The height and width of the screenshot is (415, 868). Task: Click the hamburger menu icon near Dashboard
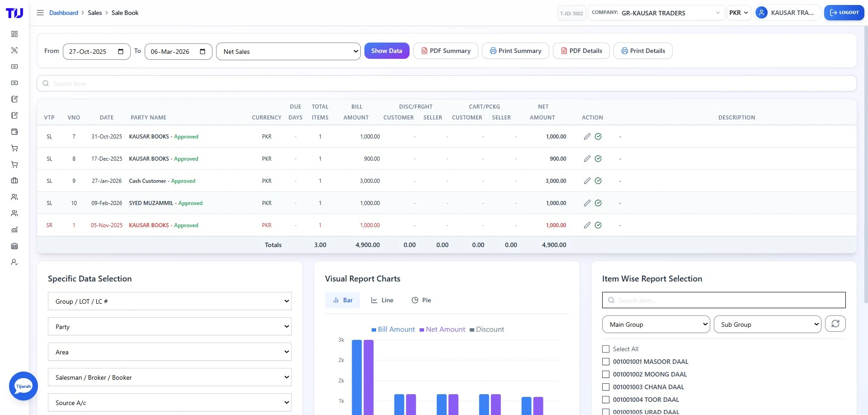click(x=40, y=13)
